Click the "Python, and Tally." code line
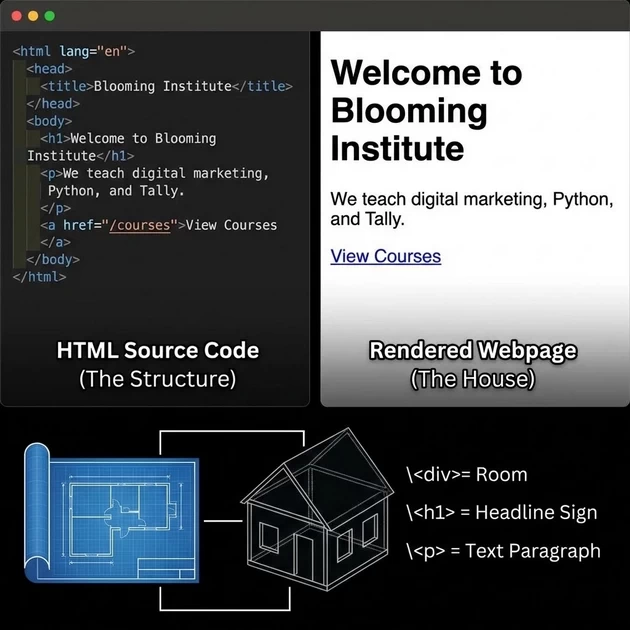 (116, 190)
